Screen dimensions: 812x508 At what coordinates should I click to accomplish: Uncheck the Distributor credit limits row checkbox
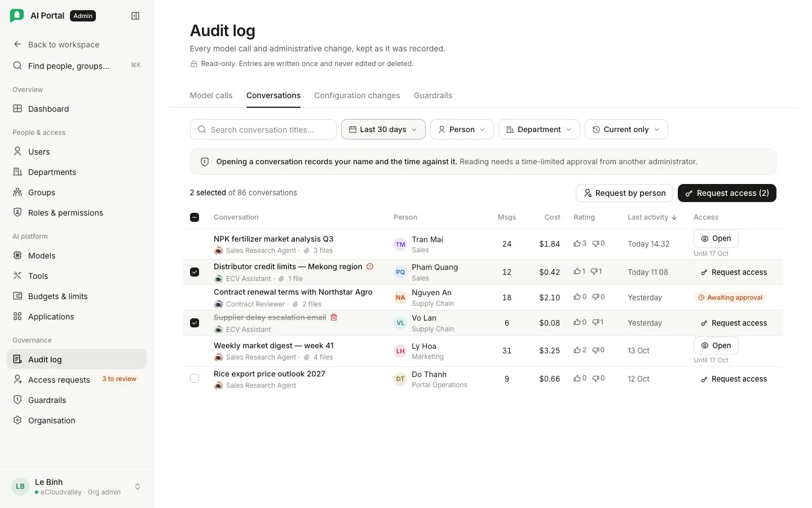click(x=195, y=272)
